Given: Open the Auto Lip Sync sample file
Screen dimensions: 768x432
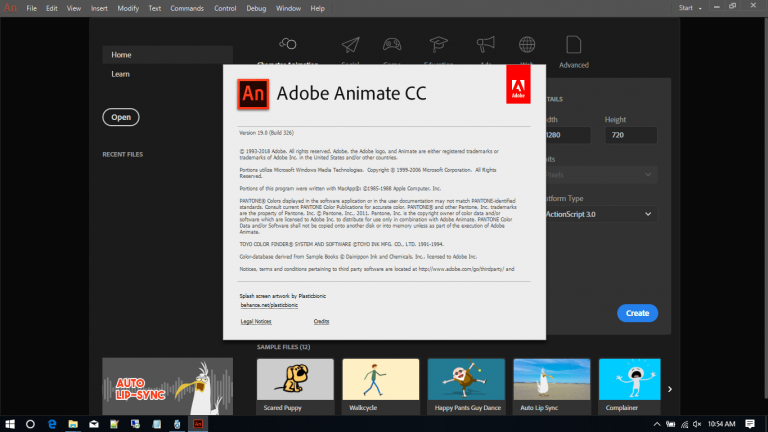Looking at the screenshot, I should coord(552,386).
